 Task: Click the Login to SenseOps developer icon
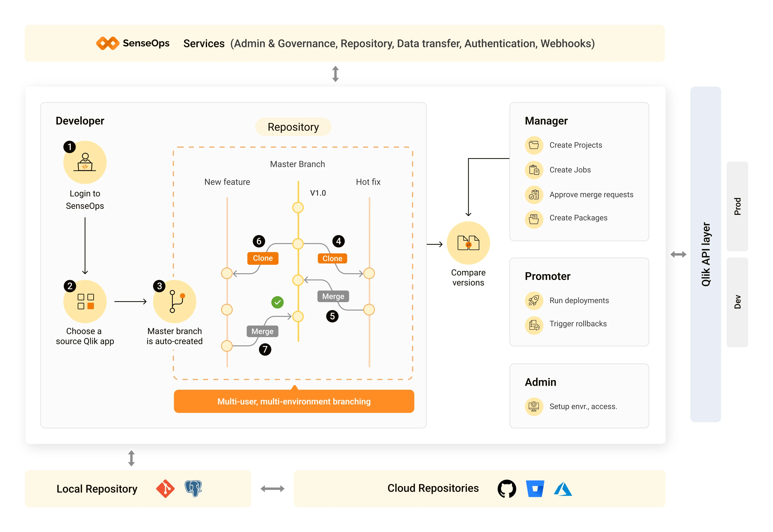point(85,162)
